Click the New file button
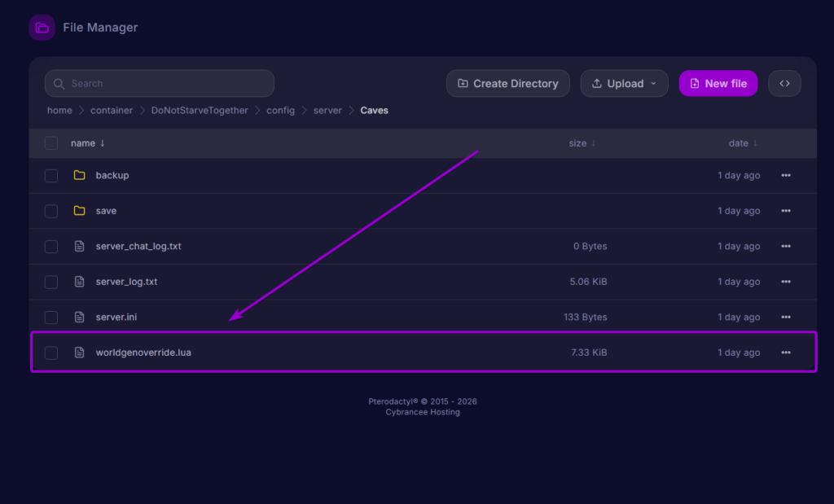The height and width of the screenshot is (504, 834). pyautogui.click(x=718, y=84)
